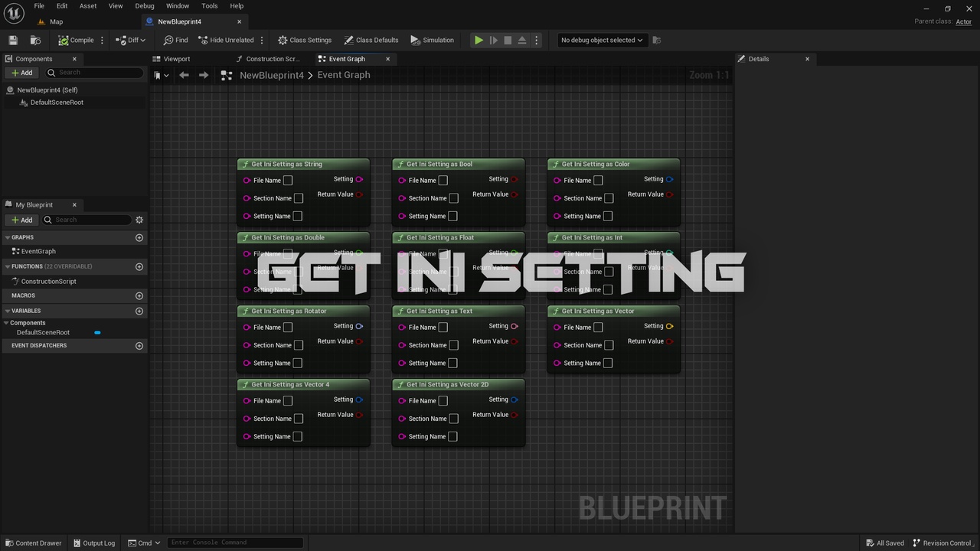Viewport: 980px width, 551px height.
Task: Click the Unreal Engine logo icon
Action: pyautogui.click(x=14, y=14)
